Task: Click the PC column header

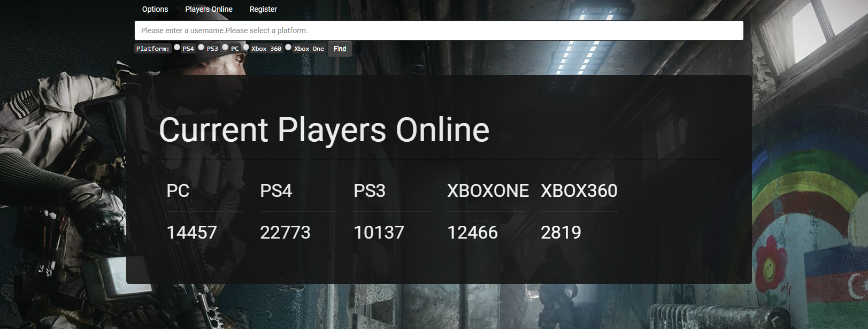Action: 178,190
